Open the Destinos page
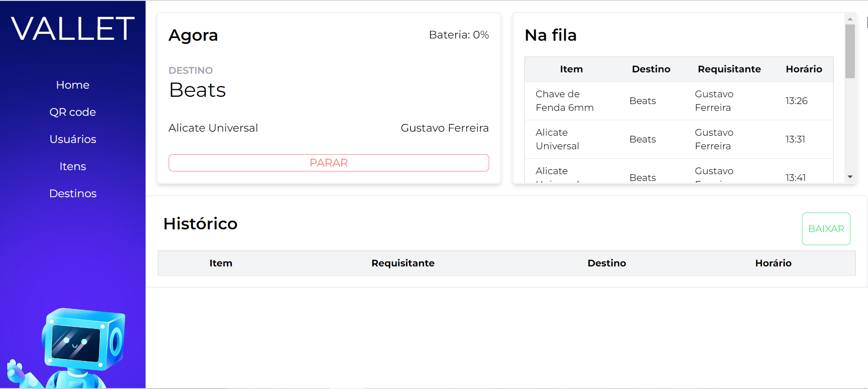The height and width of the screenshot is (389, 868). click(73, 194)
